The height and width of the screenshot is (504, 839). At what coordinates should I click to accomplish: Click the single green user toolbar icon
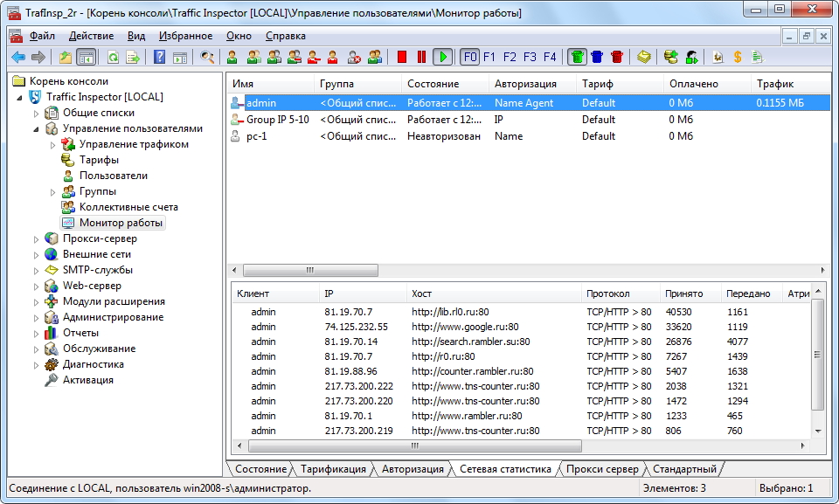click(x=232, y=57)
